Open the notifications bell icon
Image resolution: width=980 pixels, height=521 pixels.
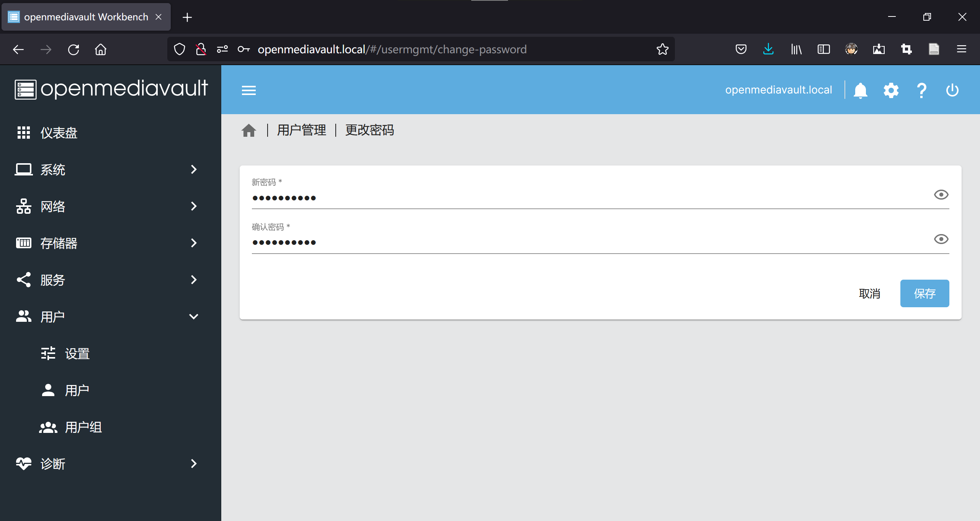[860, 90]
